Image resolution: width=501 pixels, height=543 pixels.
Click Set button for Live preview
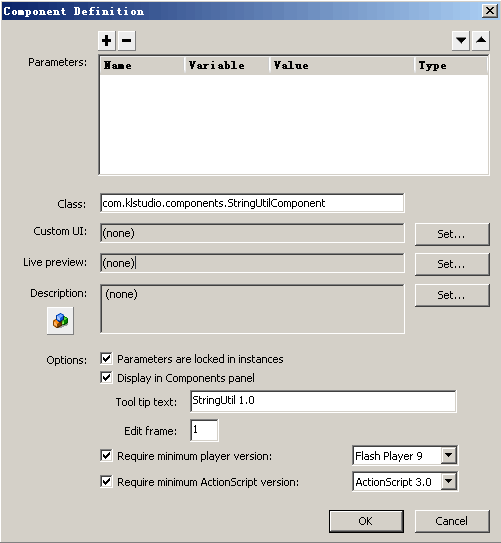[x=452, y=264]
